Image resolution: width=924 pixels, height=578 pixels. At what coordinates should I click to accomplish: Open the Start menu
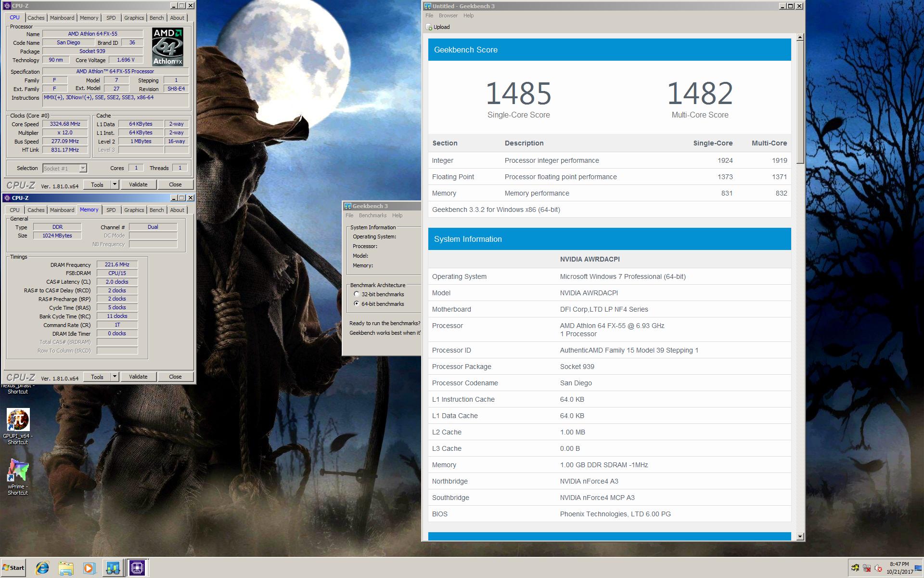coord(13,568)
